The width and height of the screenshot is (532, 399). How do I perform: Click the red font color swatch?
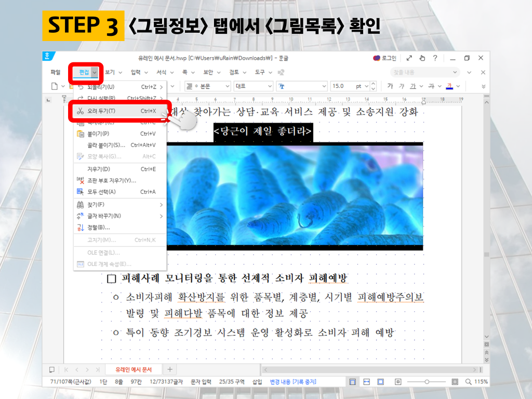(449, 86)
